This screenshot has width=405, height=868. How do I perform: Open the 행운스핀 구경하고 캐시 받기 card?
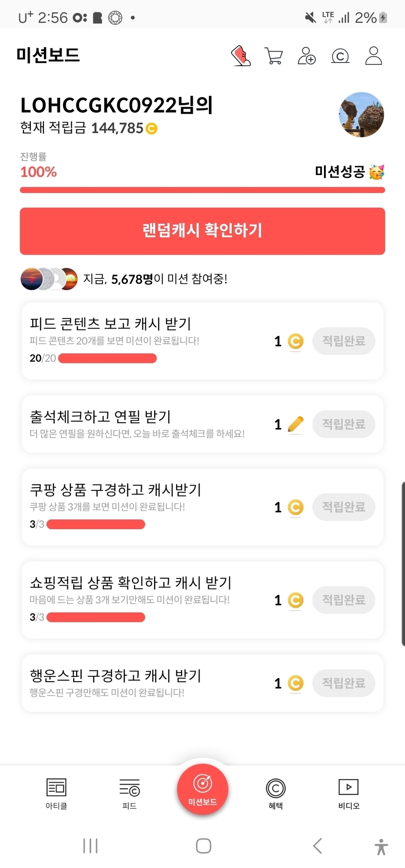tap(146, 683)
